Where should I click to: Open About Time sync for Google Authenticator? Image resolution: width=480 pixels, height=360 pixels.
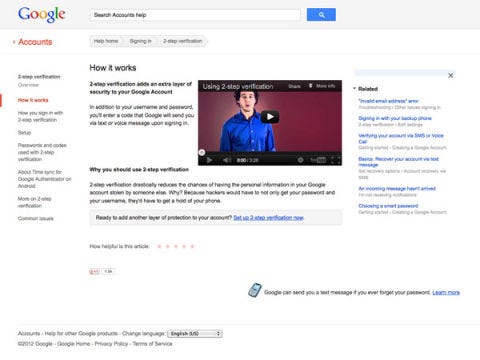44,179
